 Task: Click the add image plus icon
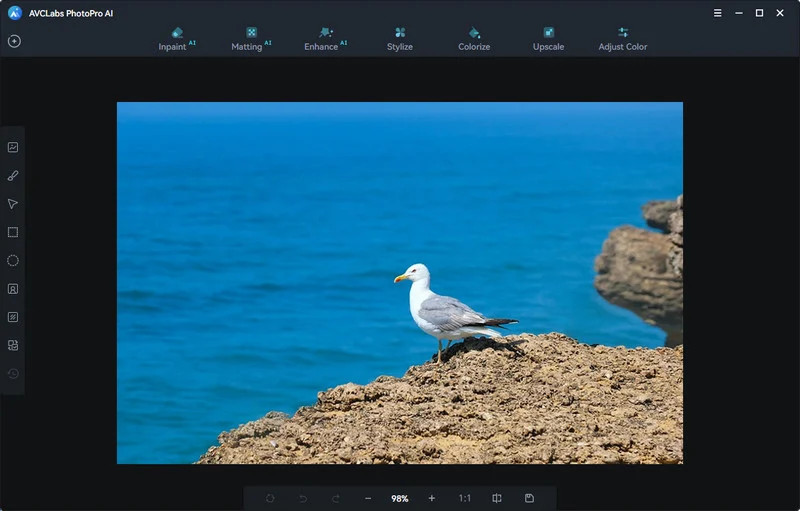coord(14,41)
